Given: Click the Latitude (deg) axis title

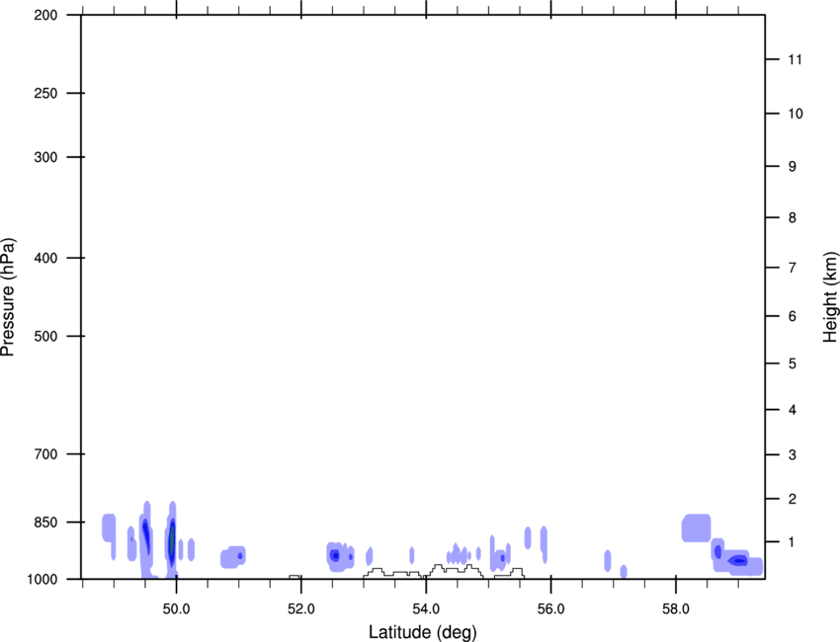Looking at the screenshot, I should click(422, 631).
